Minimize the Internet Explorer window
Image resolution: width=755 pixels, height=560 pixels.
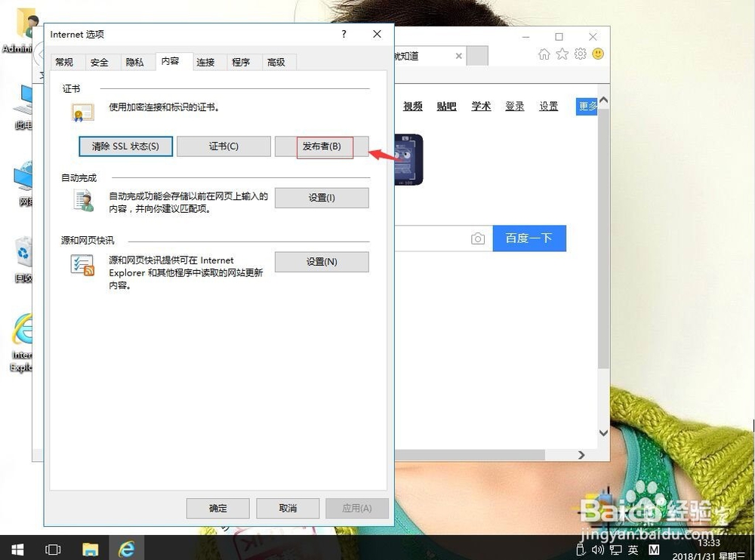(x=525, y=36)
